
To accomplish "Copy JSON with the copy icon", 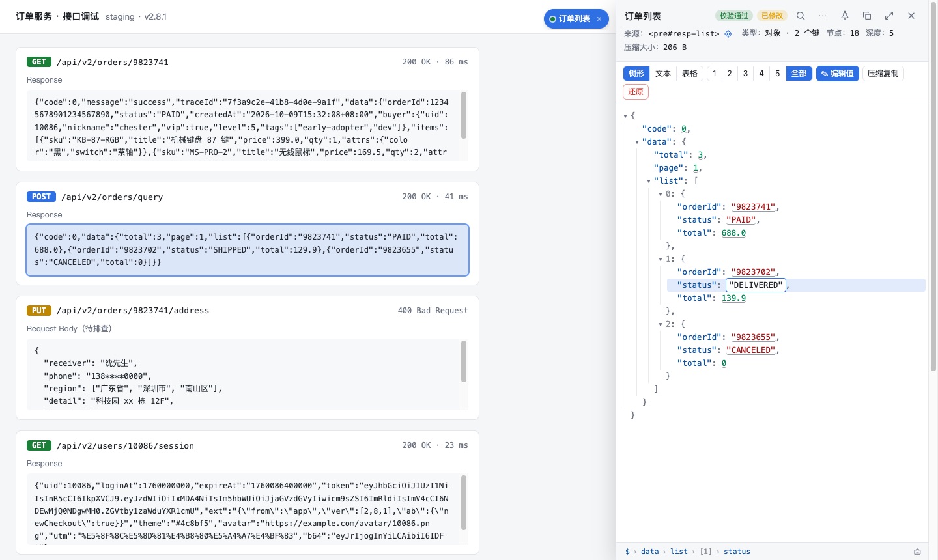I will (867, 16).
